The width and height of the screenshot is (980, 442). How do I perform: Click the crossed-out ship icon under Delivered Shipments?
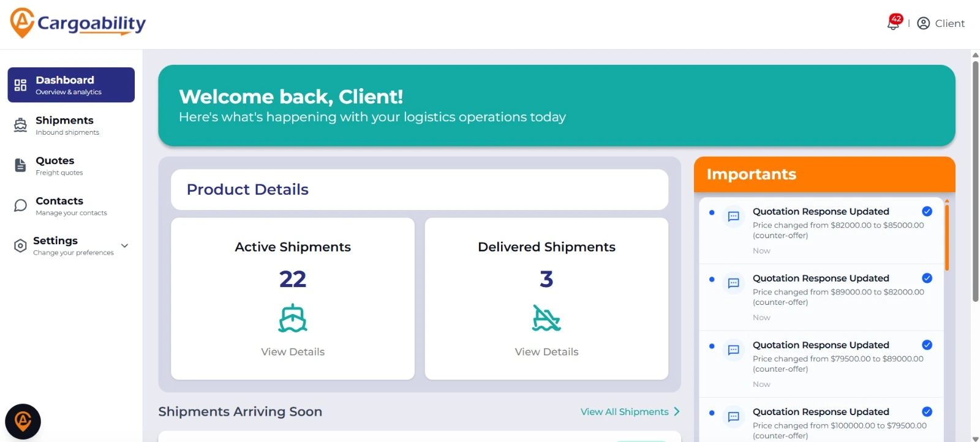(546, 318)
